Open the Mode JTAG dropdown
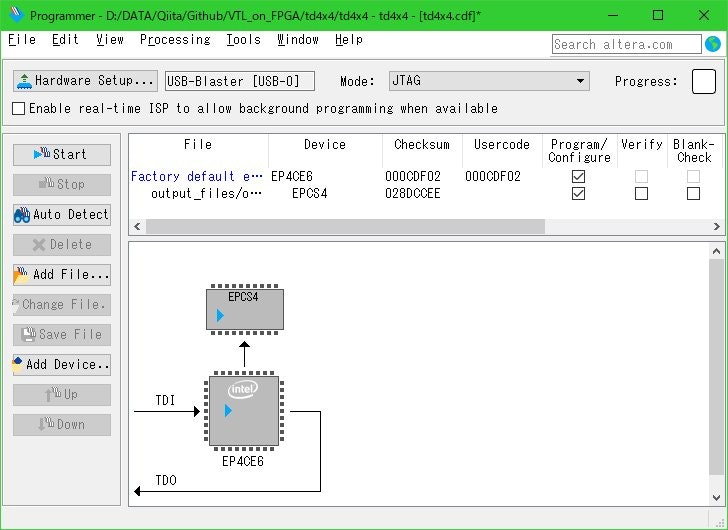Image resolution: width=728 pixels, height=530 pixels. coord(489,81)
